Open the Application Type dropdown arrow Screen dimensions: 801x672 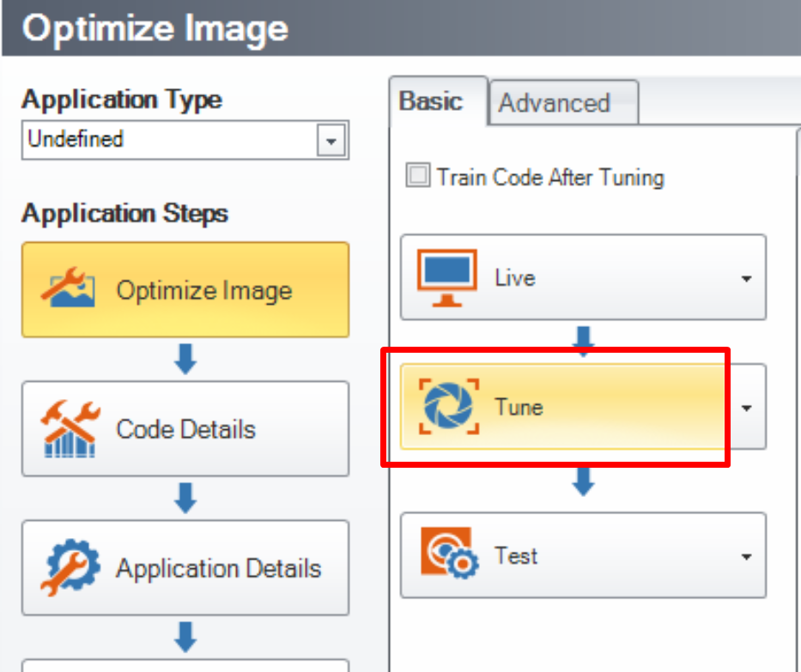[x=331, y=142]
